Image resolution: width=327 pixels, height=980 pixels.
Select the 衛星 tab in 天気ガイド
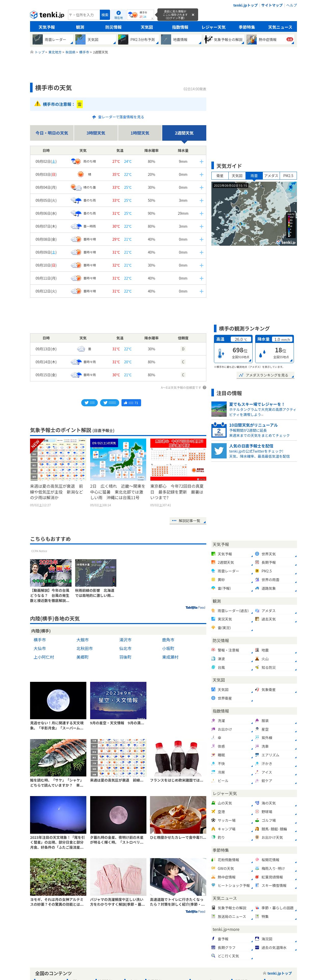pos(220,176)
